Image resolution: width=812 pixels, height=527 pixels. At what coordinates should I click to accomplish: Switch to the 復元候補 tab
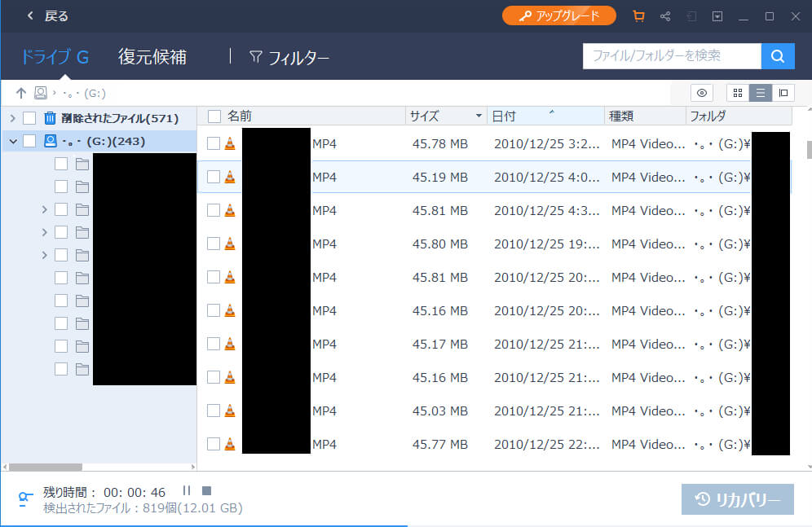152,56
